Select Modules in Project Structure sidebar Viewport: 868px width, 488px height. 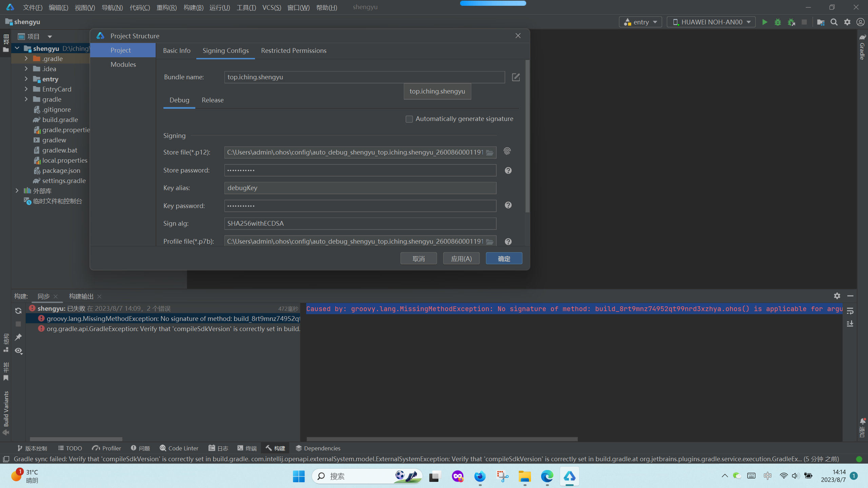click(123, 64)
